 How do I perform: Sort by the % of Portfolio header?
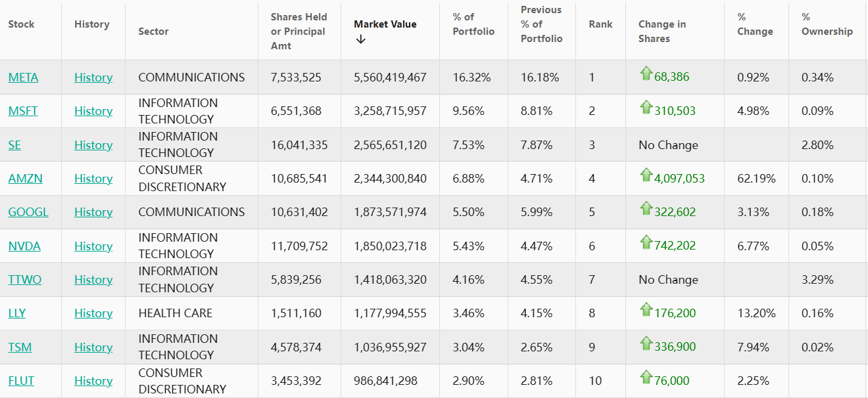tap(473, 24)
